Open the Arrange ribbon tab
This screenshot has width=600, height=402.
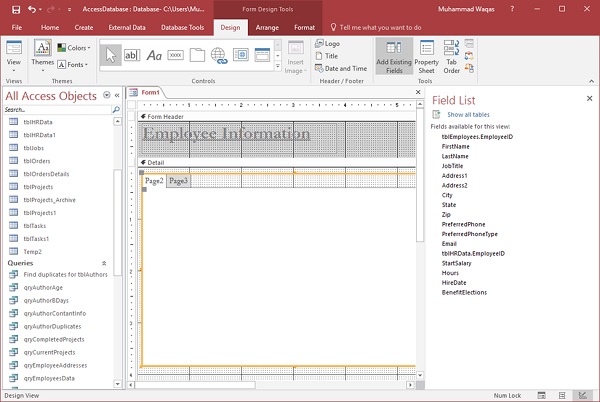point(267,28)
